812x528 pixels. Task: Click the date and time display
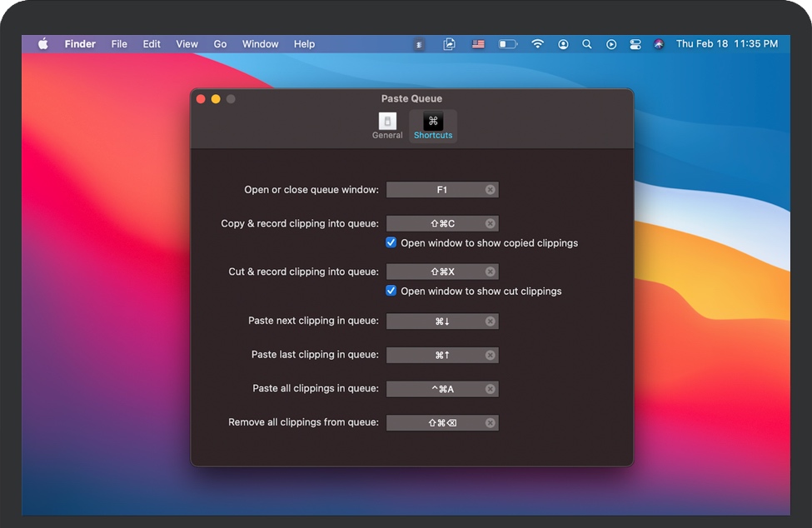pos(726,44)
